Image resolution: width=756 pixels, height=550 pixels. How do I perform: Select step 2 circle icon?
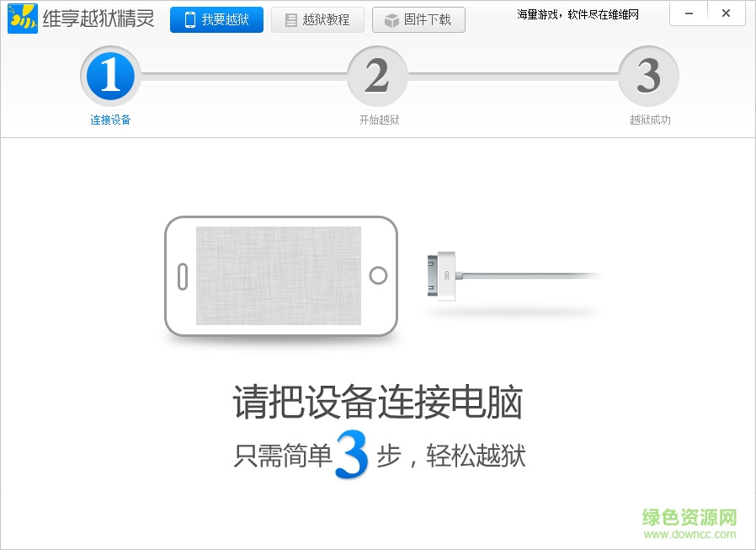tap(377, 77)
